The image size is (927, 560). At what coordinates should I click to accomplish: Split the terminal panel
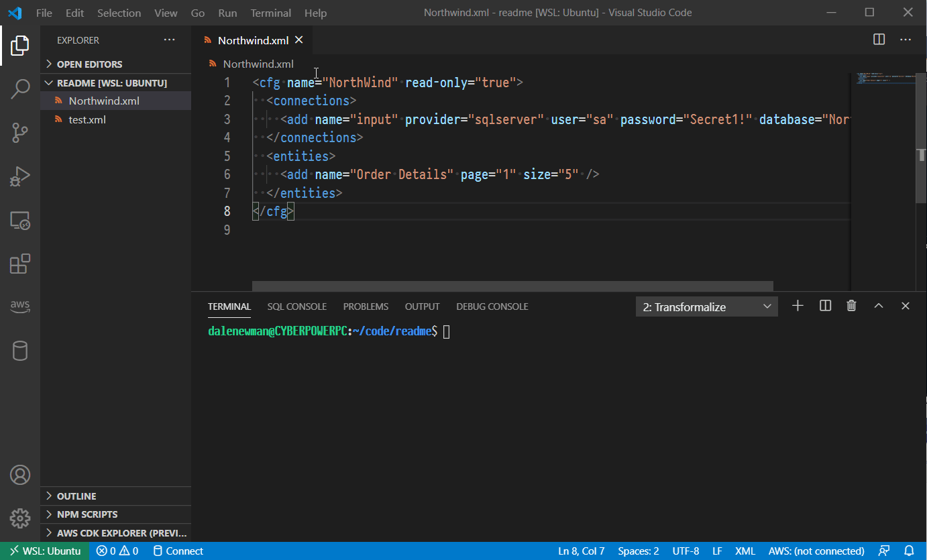coord(826,306)
